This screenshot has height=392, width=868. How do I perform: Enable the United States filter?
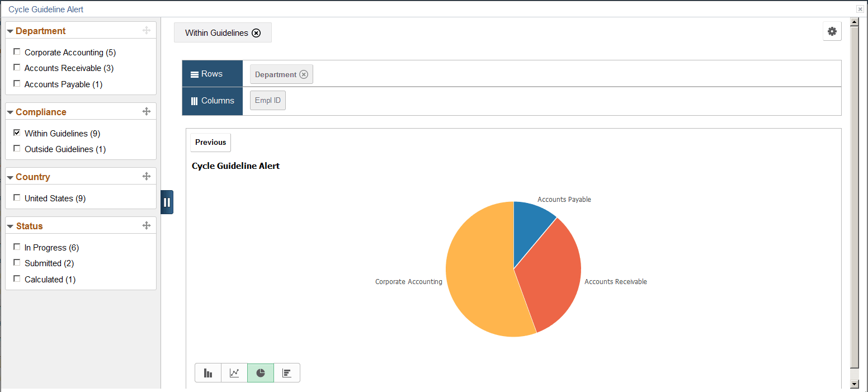pos(17,197)
